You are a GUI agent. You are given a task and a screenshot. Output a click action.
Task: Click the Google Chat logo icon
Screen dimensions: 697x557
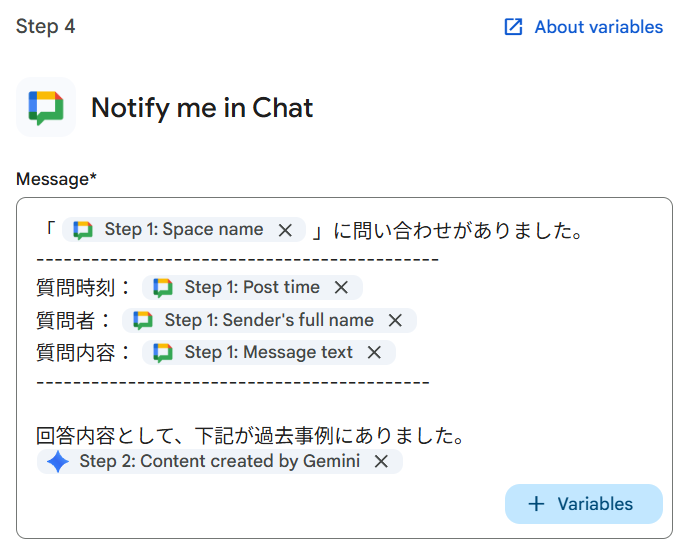pos(46,107)
